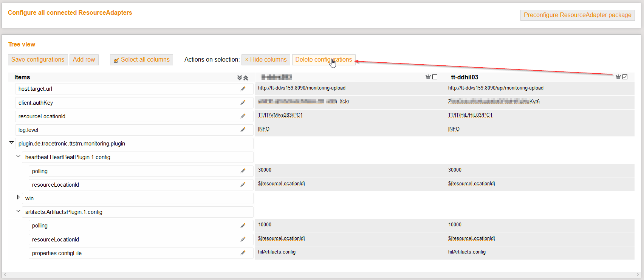The image size is (644, 280).
Task: Click host.target.url item field
Action: click(134, 89)
